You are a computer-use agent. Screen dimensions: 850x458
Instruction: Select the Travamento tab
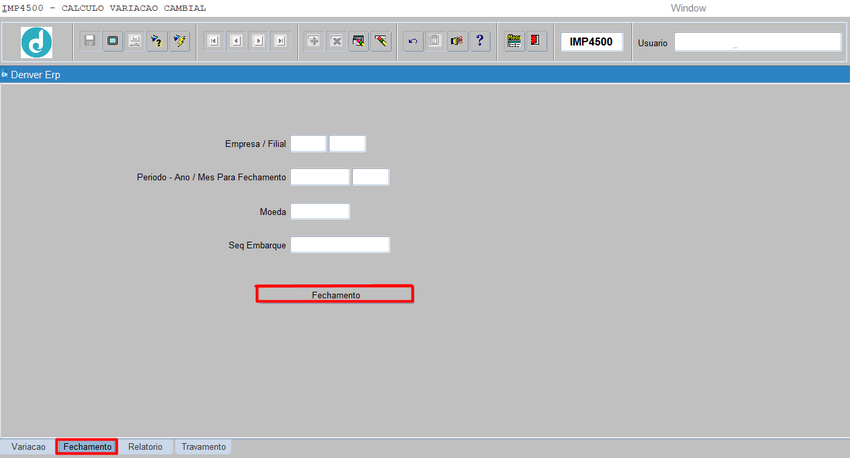(203, 447)
